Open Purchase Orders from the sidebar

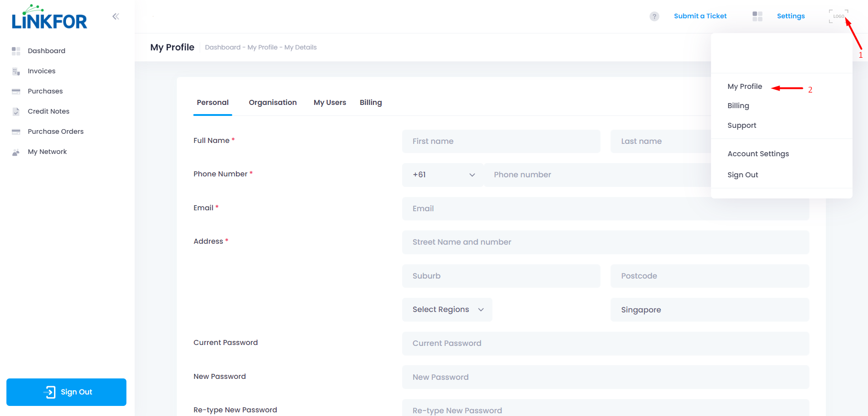pos(55,131)
